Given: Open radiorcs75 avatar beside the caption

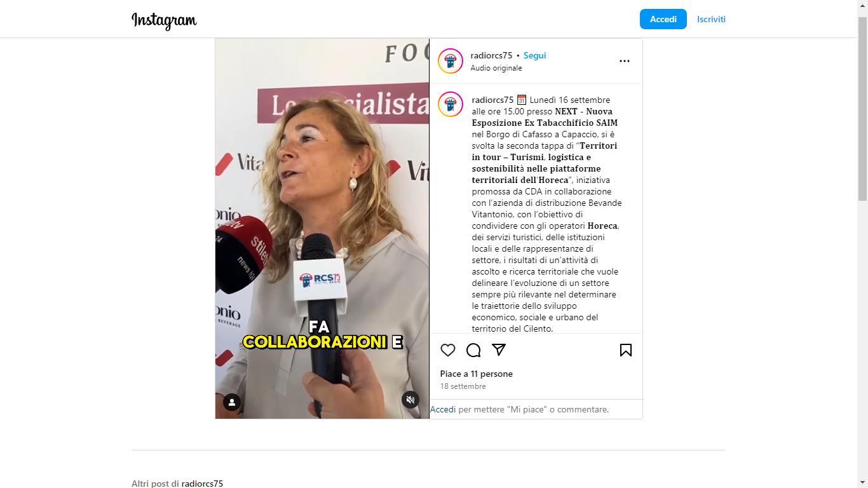Looking at the screenshot, I should click(x=451, y=104).
